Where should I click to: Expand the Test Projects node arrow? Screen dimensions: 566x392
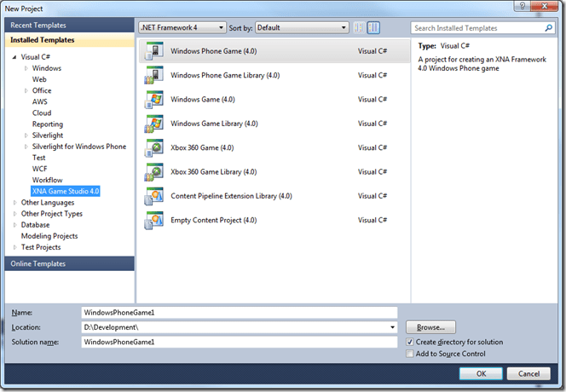tap(14, 247)
